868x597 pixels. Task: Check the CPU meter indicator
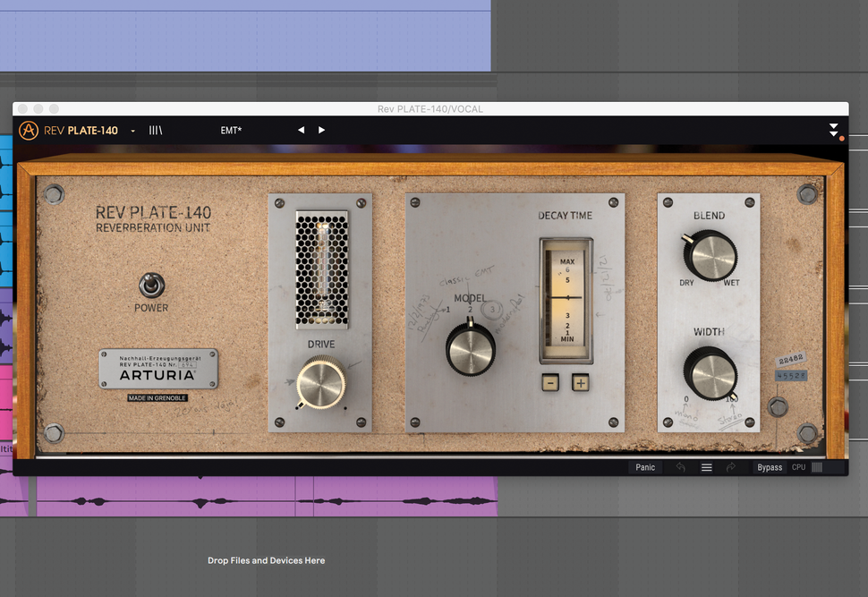tap(817, 466)
